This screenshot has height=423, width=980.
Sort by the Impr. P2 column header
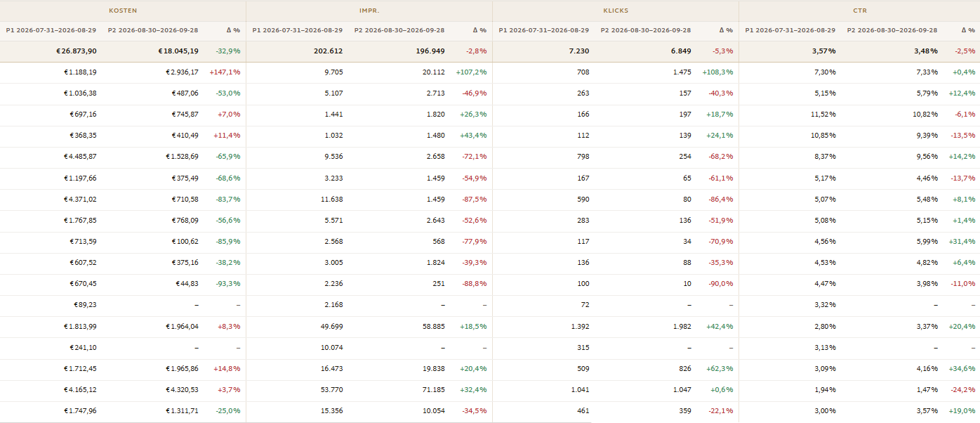(x=399, y=30)
